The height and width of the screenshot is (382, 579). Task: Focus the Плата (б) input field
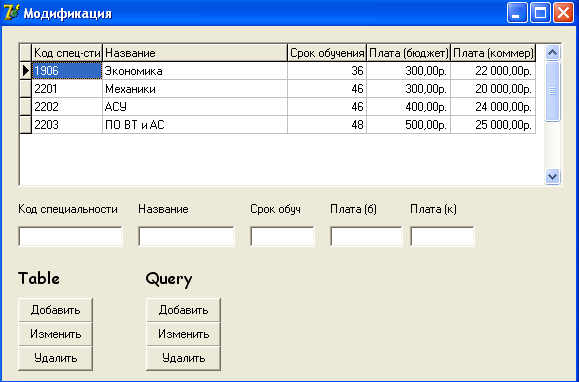(366, 236)
